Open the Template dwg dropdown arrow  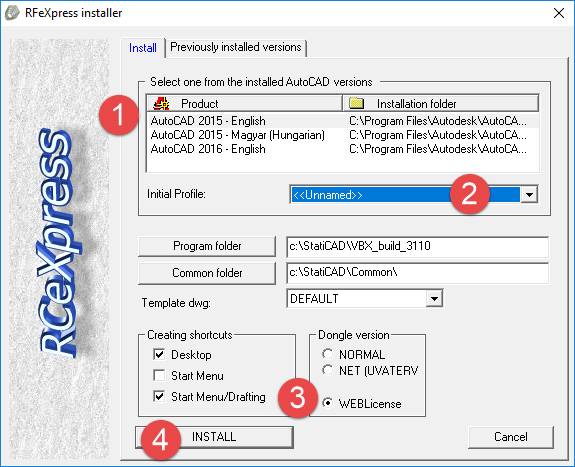pos(434,298)
